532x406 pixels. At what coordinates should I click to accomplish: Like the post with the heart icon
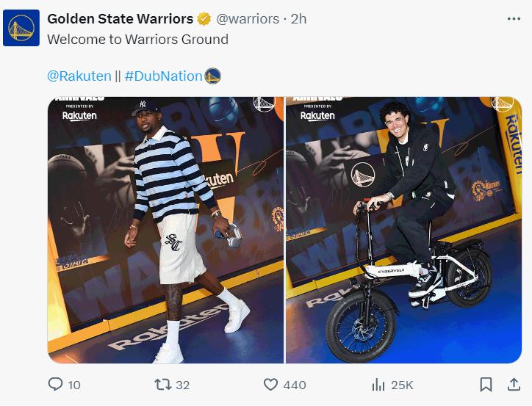[x=270, y=384]
